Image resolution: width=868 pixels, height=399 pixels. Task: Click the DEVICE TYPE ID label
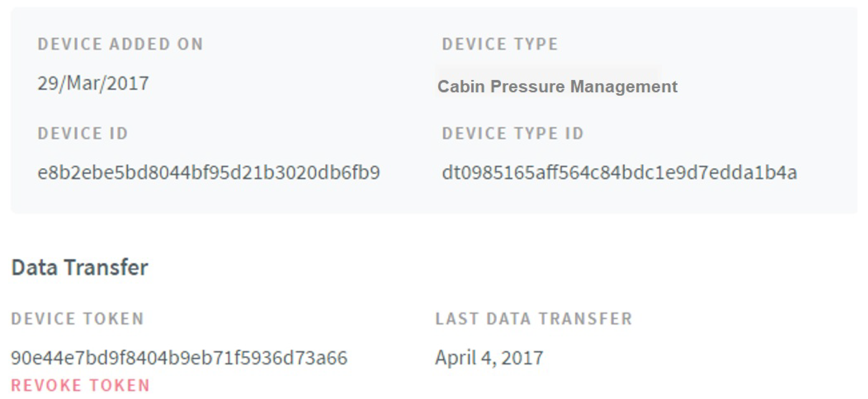coord(513,133)
